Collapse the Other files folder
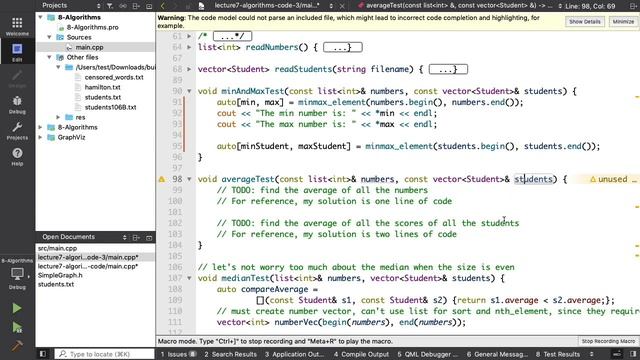This screenshot has height=360, width=640. point(49,57)
